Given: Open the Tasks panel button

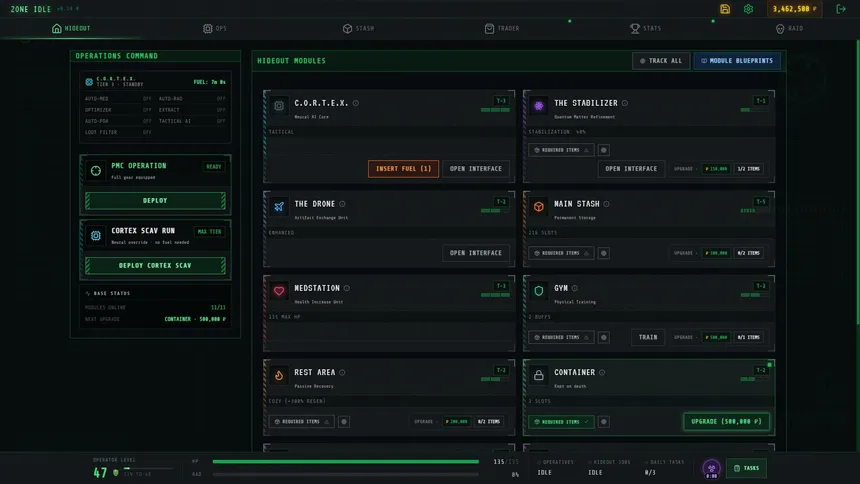Looking at the screenshot, I should 746,469.
